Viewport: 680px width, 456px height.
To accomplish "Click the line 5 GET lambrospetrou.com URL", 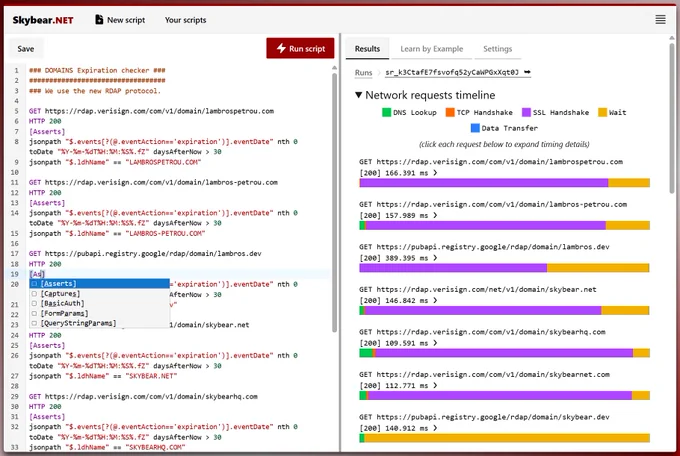I will point(159,111).
